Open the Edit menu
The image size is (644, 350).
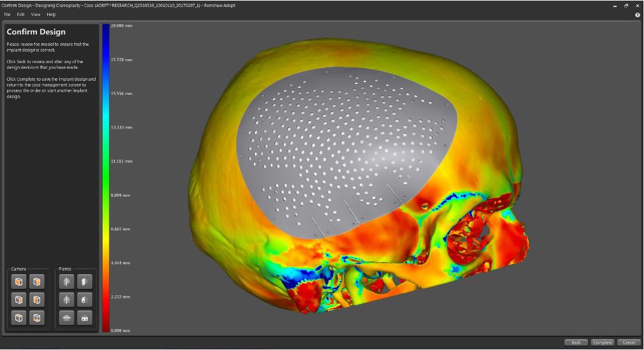coord(20,14)
